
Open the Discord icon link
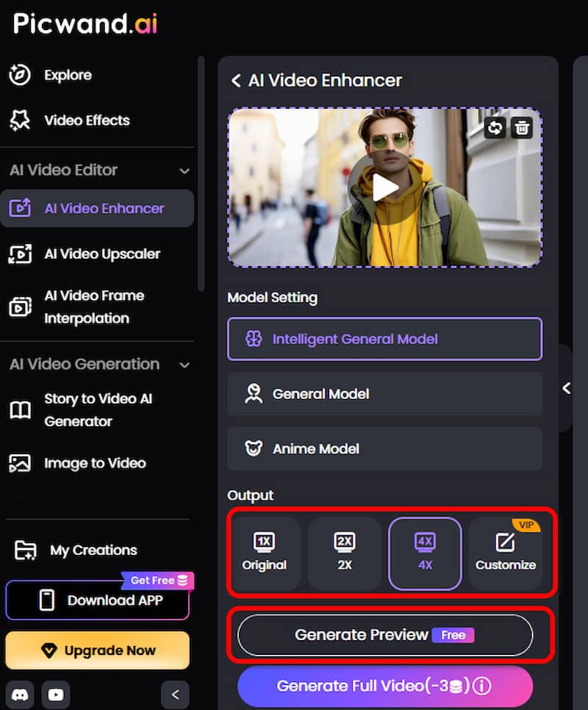(19, 695)
